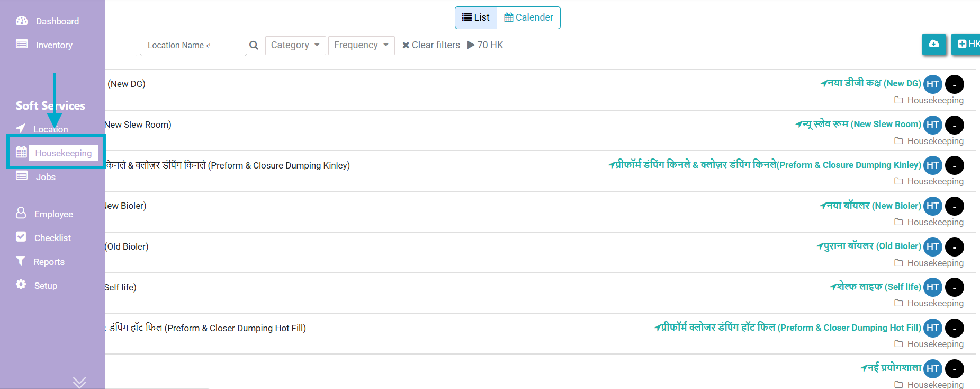The height and width of the screenshot is (389, 980).
Task: Click the HT badge for New DG
Action: pyautogui.click(x=932, y=84)
